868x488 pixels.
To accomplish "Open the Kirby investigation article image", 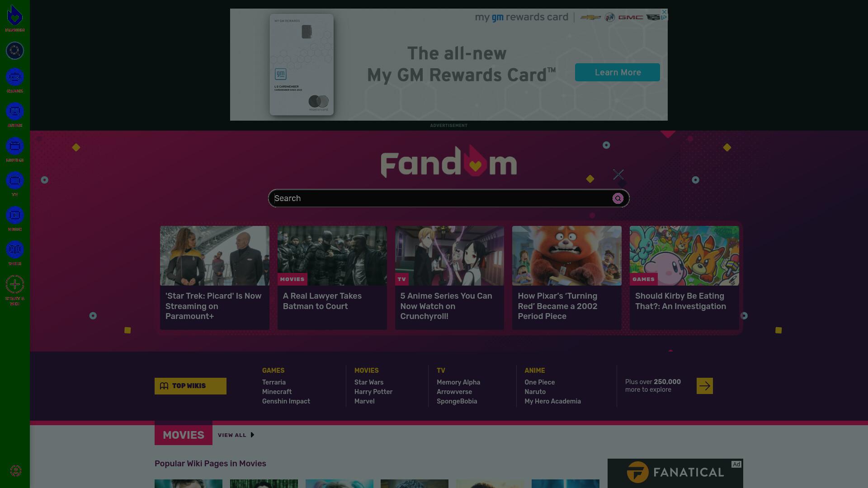I will 684,256.
